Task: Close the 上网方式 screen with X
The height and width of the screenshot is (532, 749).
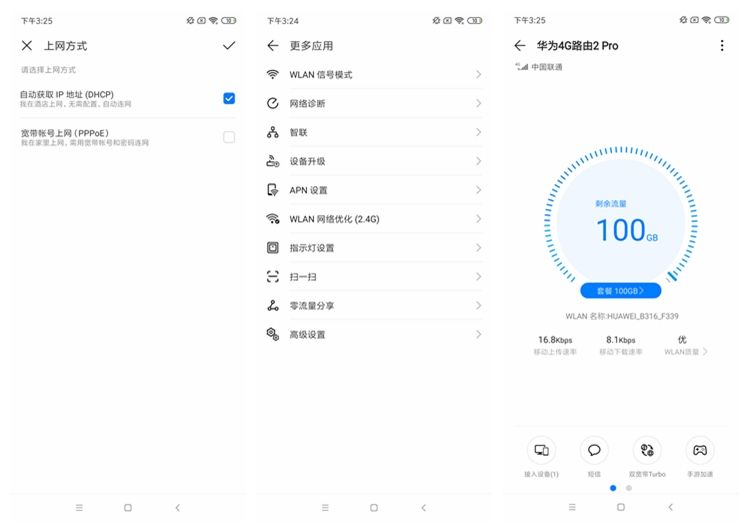Action: (x=27, y=45)
